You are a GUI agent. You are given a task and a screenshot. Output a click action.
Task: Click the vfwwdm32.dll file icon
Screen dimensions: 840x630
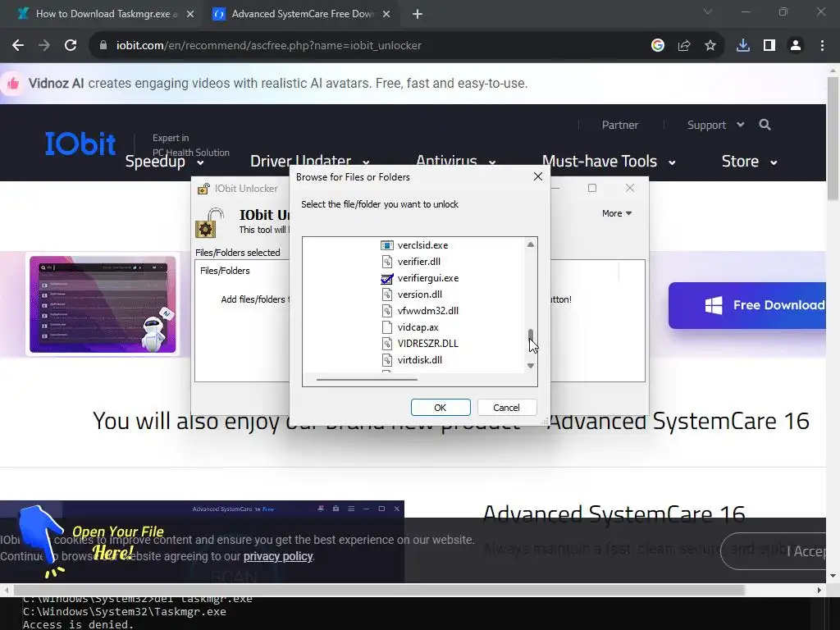pos(387,311)
